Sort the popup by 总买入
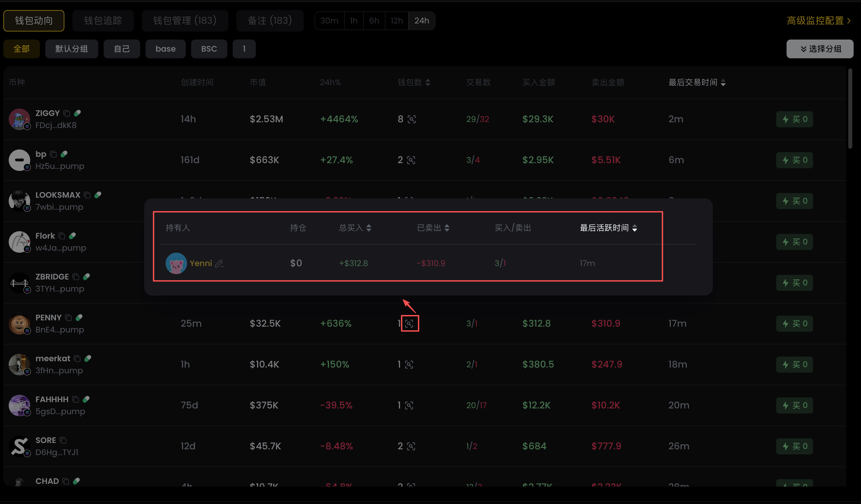Viewport: 861px width, 504px height. pyautogui.click(x=369, y=228)
